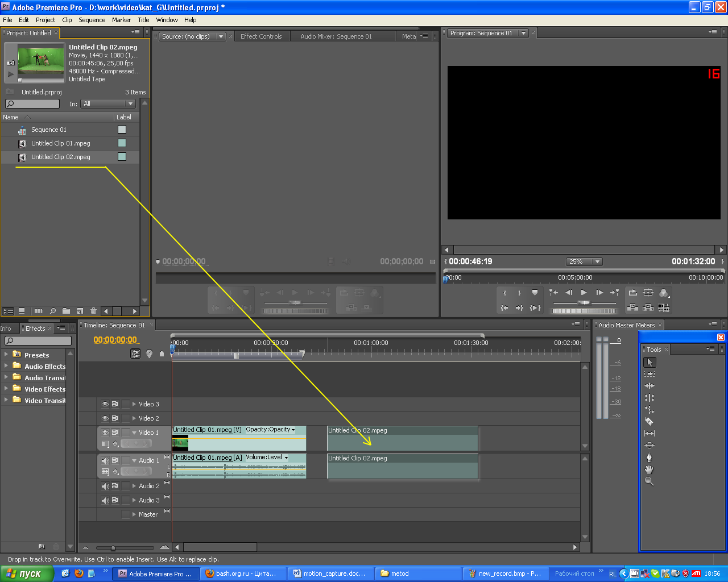Mute Audio 3 track speaker toggle
This screenshot has width=728, height=582.
(x=105, y=500)
